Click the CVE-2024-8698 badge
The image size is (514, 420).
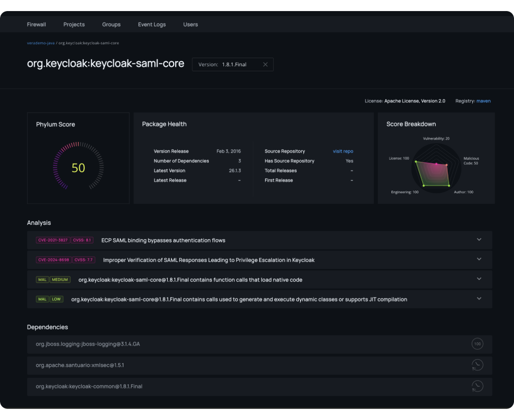click(53, 260)
